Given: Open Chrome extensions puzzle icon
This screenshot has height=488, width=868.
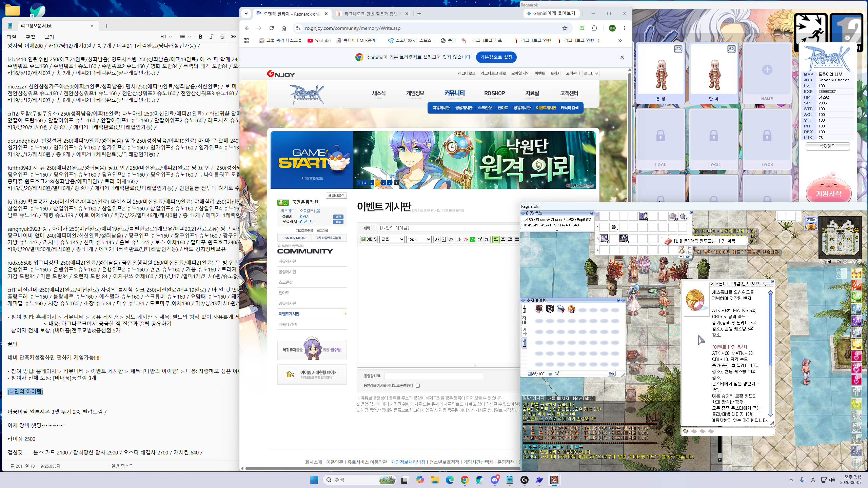Looking at the screenshot, I should point(594,28).
